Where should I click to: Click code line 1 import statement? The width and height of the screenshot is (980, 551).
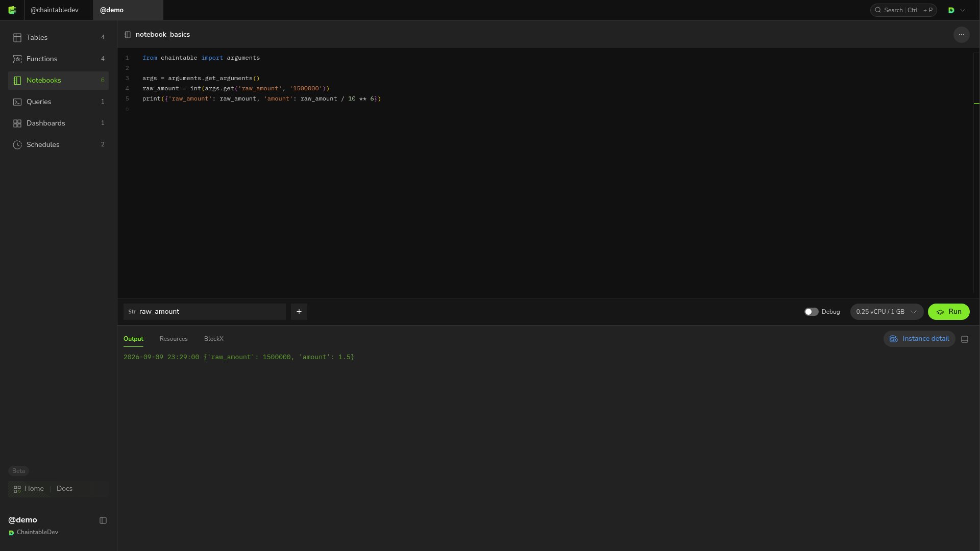click(201, 58)
